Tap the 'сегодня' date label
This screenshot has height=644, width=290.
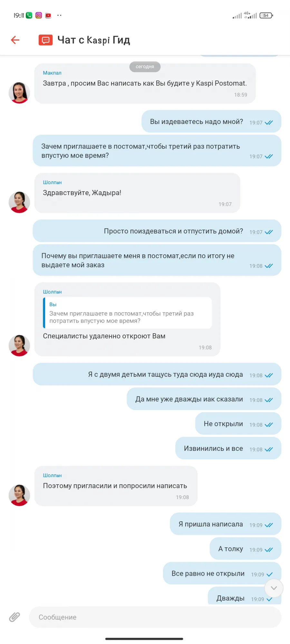click(145, 67)
